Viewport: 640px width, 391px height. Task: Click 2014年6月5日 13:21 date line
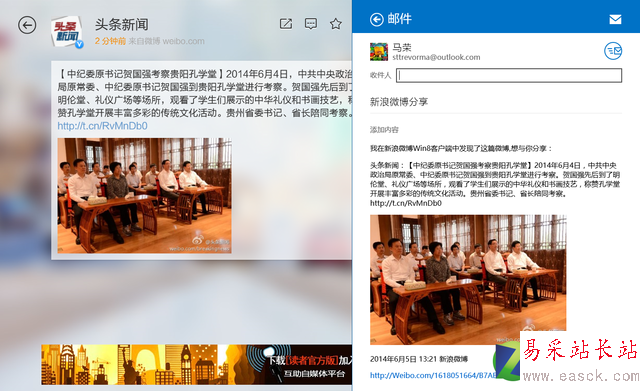tap(419, 359)
